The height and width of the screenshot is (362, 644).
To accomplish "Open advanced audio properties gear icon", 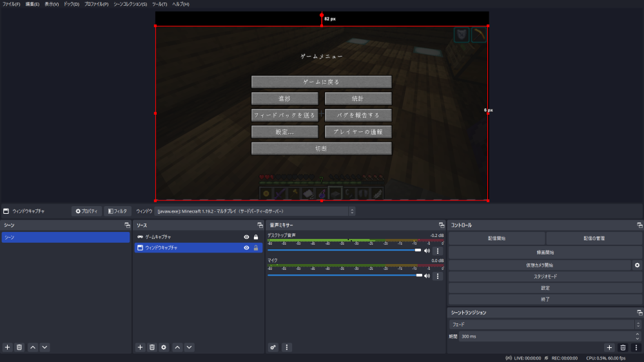I will (x=273, y=347).
